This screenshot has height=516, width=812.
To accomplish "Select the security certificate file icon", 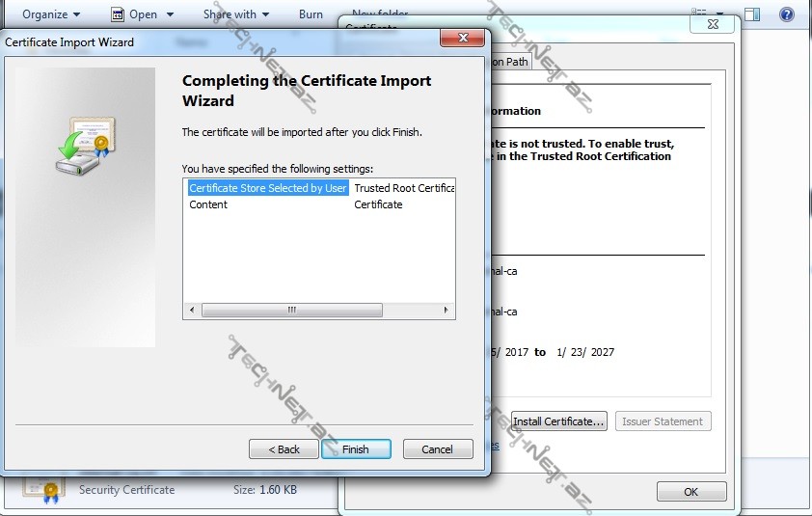I will coord(42,492).
